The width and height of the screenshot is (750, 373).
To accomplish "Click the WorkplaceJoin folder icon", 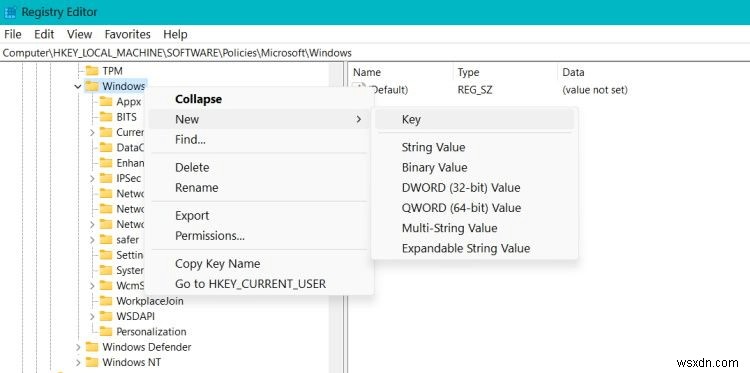I will 106,301.
